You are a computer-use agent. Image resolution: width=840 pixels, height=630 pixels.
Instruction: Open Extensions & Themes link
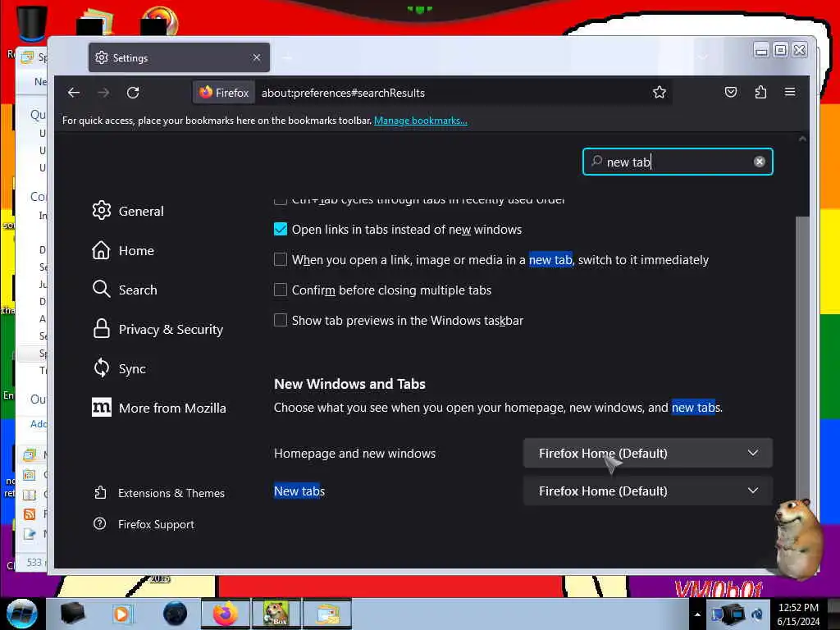pos(159,493)
